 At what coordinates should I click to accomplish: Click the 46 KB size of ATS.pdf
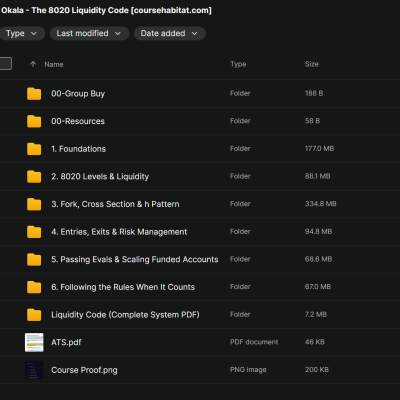point(315,342)
